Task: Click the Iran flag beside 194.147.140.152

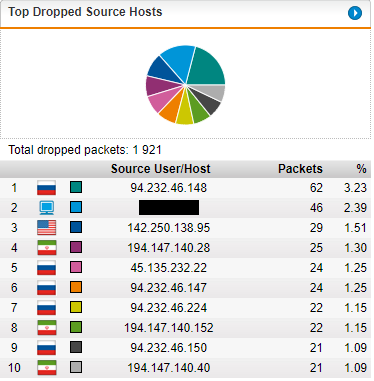Action: (x=46, y=328)
